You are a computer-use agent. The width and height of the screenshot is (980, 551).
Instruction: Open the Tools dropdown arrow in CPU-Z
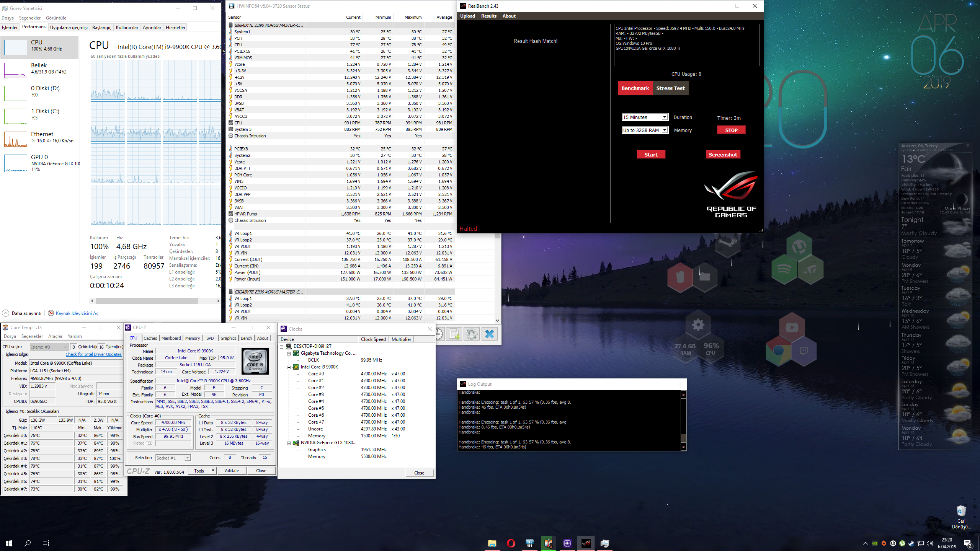[213, 471]
